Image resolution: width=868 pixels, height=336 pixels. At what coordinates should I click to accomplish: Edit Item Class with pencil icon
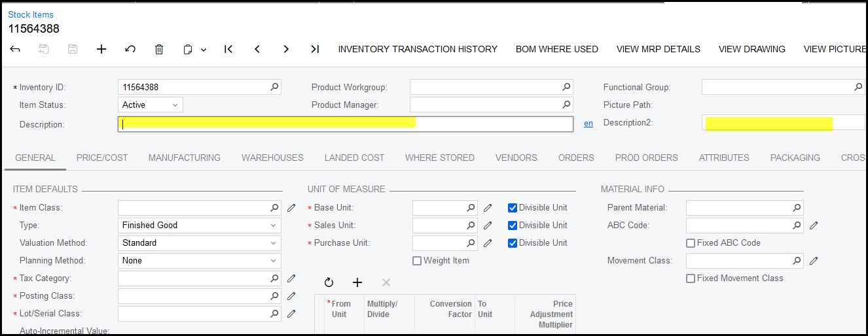[x=291, y=208]
